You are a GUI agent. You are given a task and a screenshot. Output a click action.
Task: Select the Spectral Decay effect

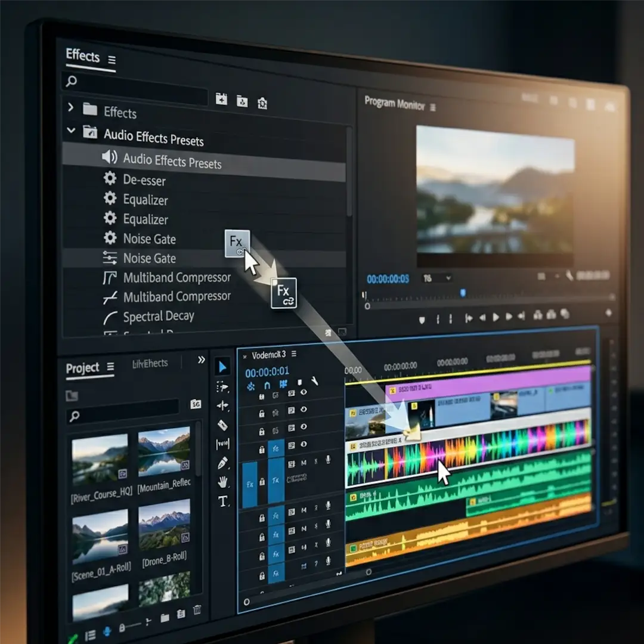coord(159,316)
